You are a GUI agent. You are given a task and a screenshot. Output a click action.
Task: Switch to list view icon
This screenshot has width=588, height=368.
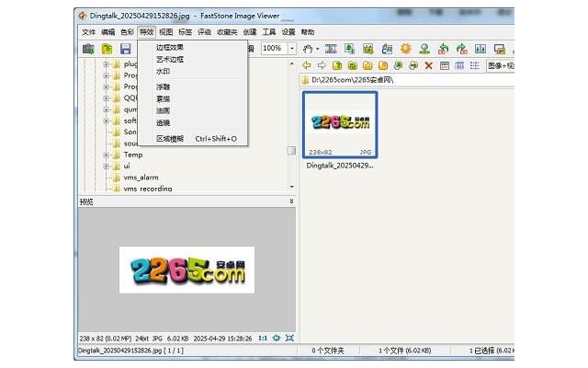coord(475,65)
